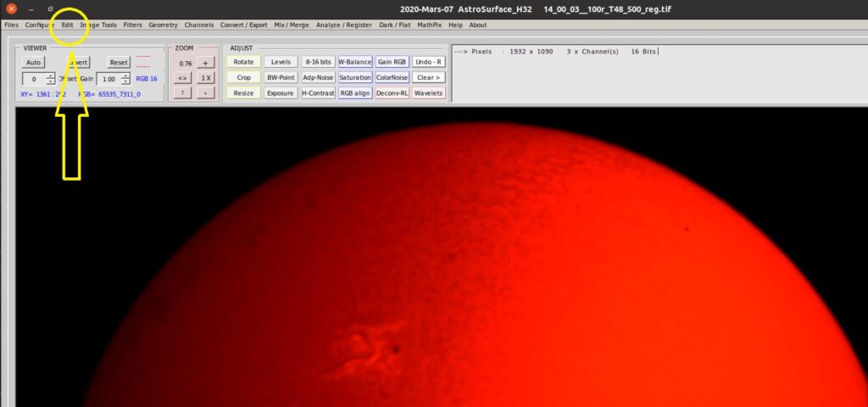Open the Convert / Export menu
Viewport: 868px width, 407px height.
(243, 25)
